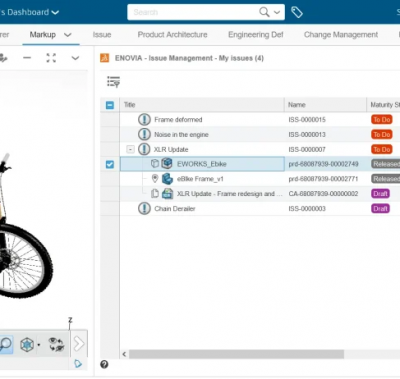Click the change action icon for XLR Update Frame redesign
The image size is (400, 379).
pyautogui.click(x=167, y=193)
